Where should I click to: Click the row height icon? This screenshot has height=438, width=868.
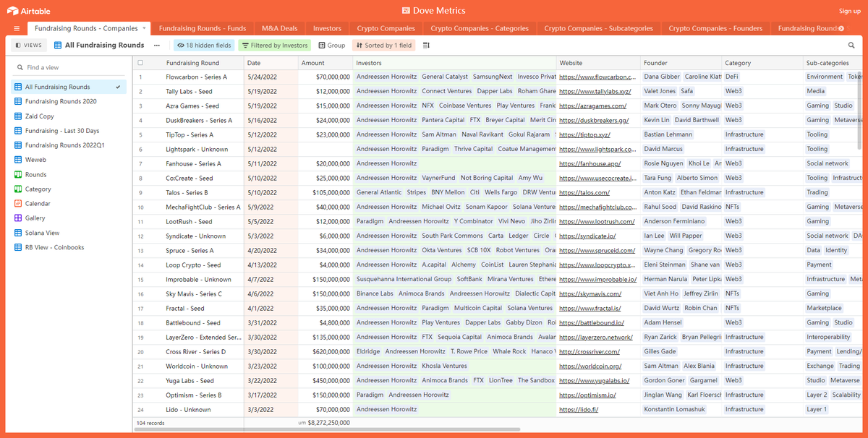tap(426, 45)
